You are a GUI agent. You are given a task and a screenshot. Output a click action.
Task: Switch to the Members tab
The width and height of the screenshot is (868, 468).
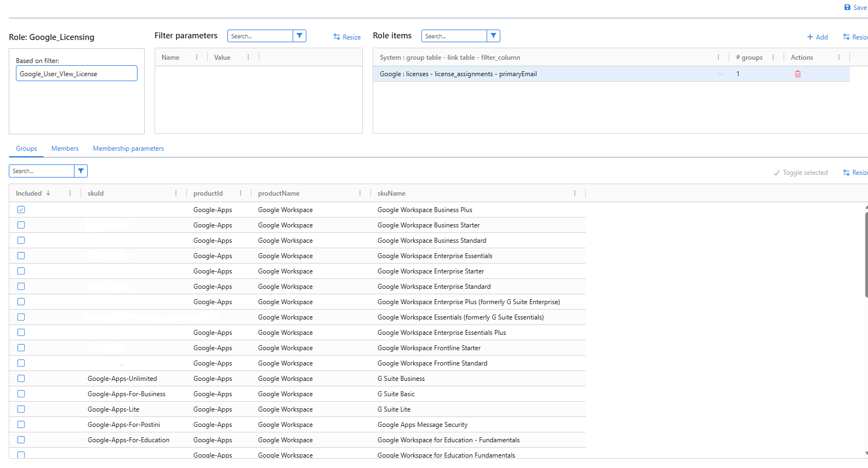coord(65,149)
